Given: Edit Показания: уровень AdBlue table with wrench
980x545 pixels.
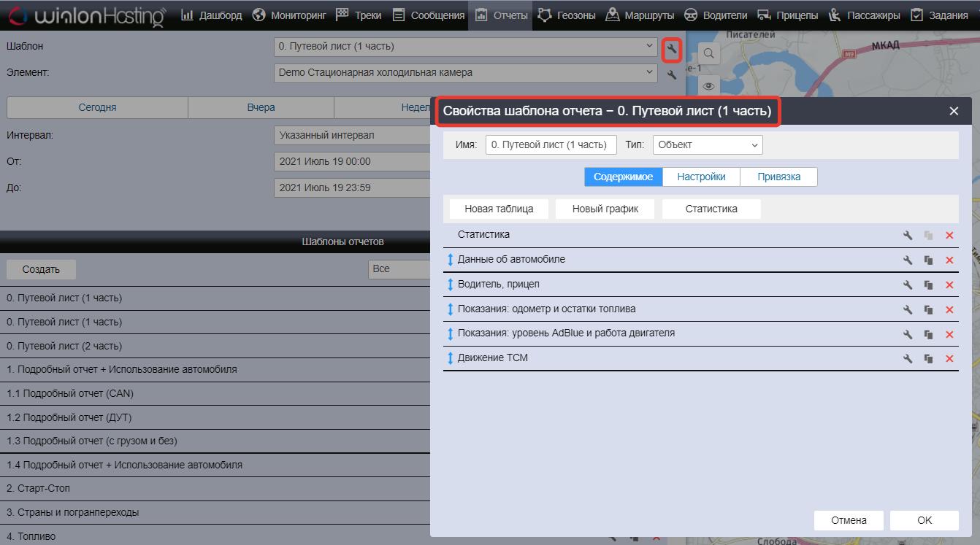Looking at the screenshot, I should (x=908, y=335).
